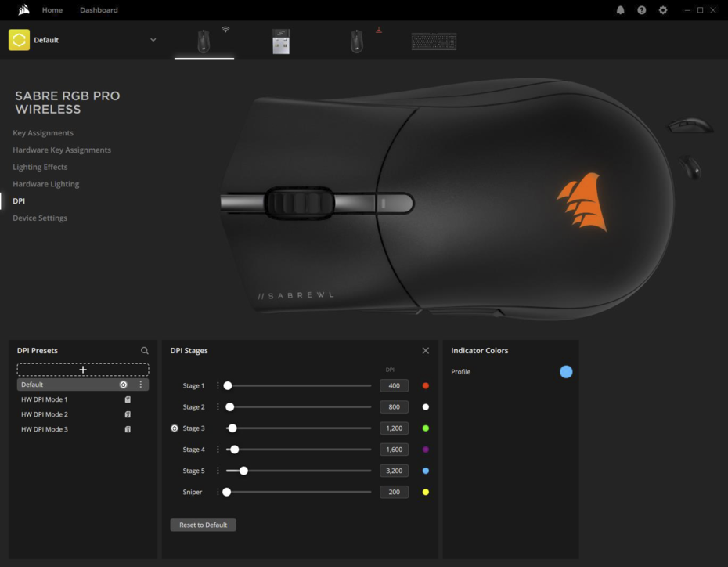Screen dimensions: 728x567
Task: Click the default-stage marker beside Stage 3
Action: click(x=175, y=428)
